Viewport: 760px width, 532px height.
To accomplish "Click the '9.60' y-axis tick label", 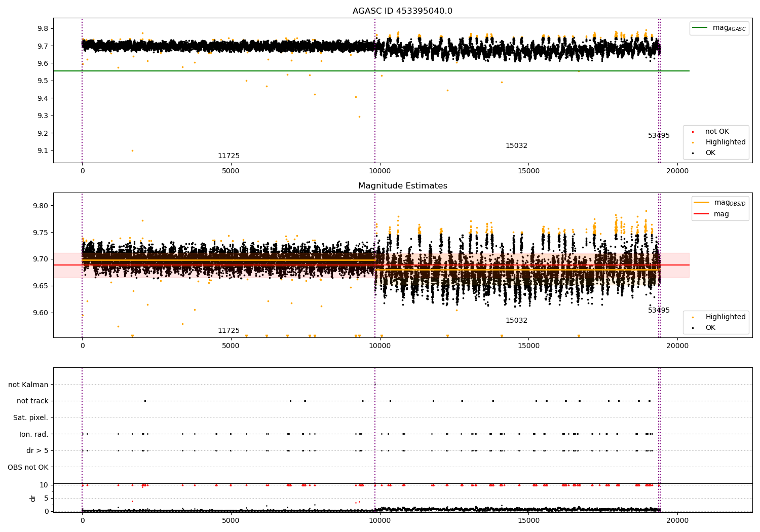I will coord(41,313).
